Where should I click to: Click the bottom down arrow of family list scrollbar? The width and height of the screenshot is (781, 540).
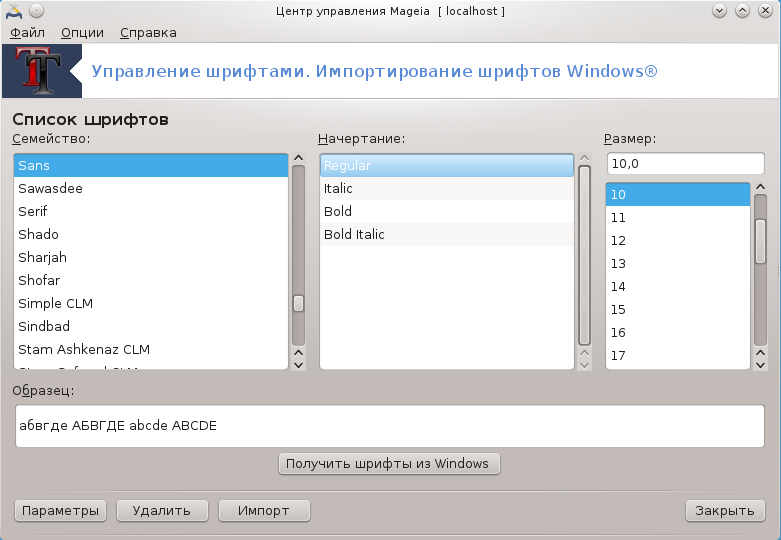[x=298, y=365]
